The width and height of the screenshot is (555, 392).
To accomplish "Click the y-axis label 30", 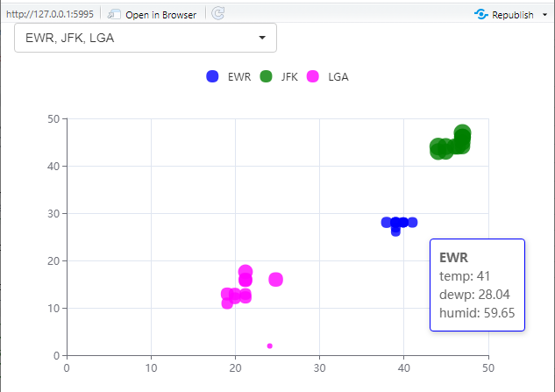I will point(53,213).
